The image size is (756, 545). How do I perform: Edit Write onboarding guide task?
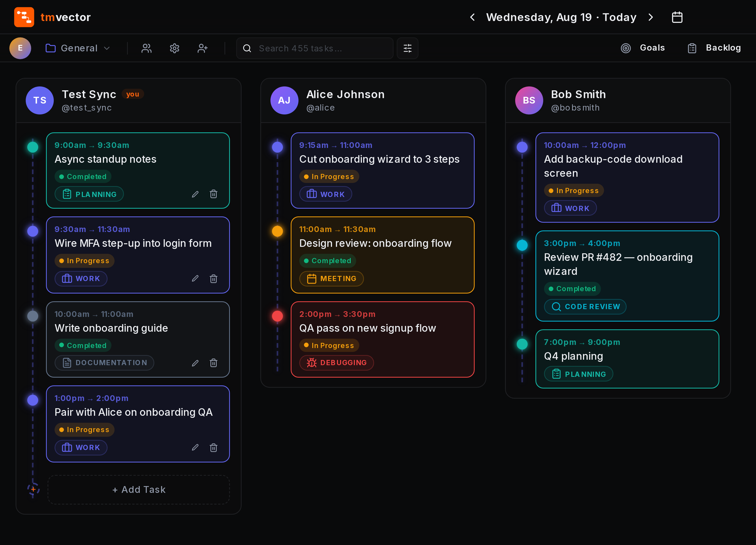click(x=195, y=363)
